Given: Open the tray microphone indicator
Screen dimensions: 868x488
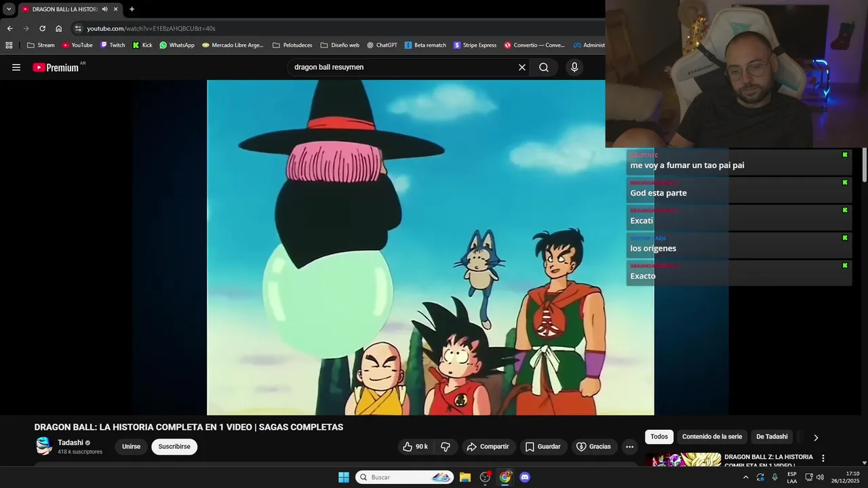Looking at the screenshot, I should 775,477.
